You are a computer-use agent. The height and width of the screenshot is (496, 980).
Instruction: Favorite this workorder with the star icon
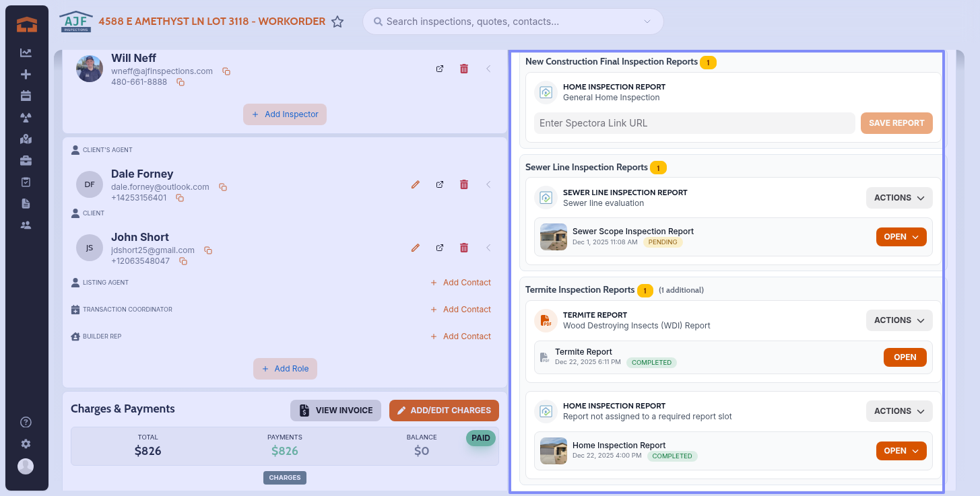click(337, 22)
